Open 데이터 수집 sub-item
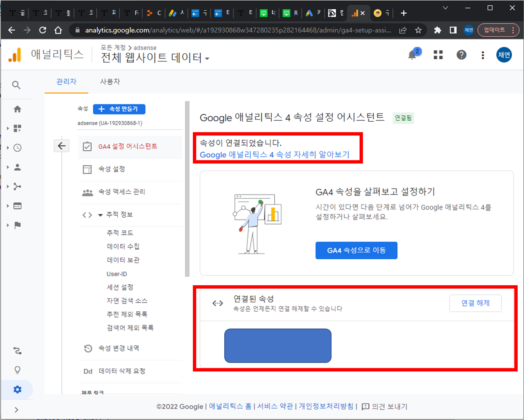 (x=123, y=246)
